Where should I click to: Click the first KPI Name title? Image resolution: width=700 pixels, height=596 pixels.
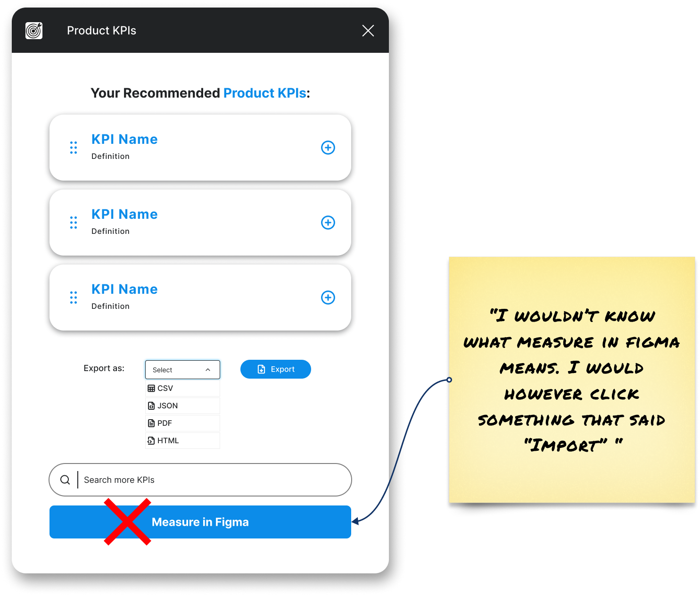point(124,139)
